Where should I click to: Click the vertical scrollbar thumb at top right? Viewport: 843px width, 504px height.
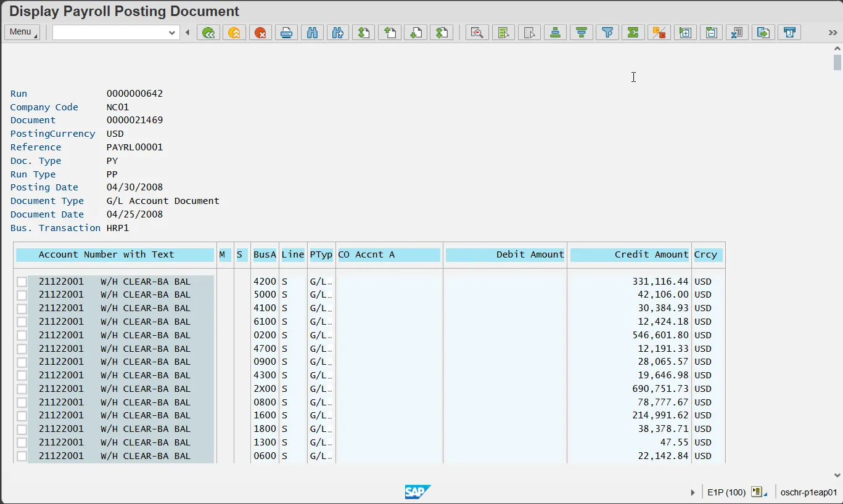click(837, 63)
